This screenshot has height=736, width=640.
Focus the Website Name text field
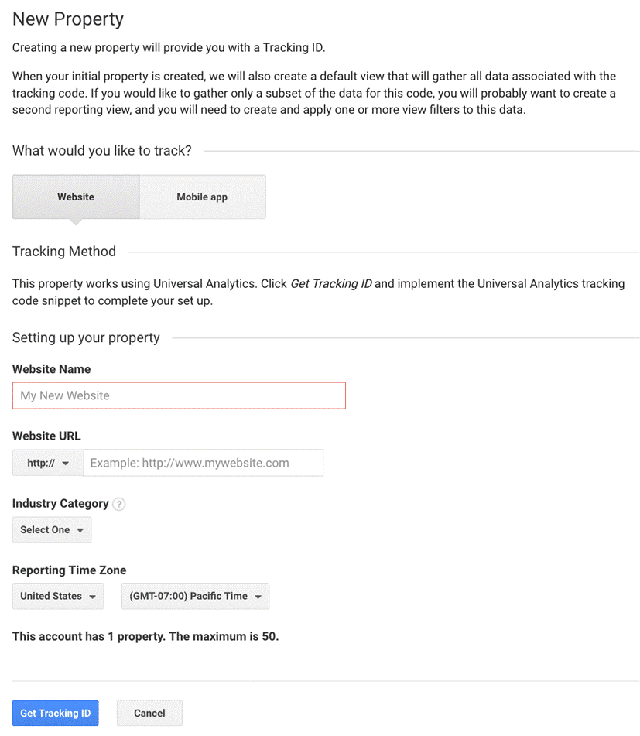(x=179, y=396)
